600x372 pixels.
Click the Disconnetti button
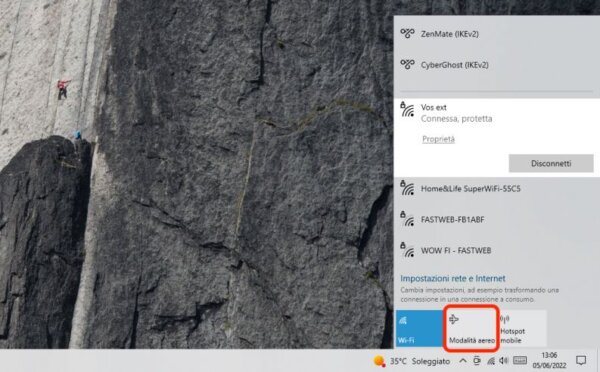(551, 163)
